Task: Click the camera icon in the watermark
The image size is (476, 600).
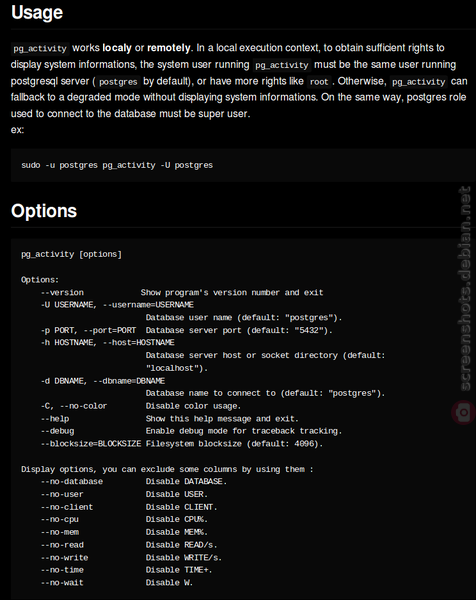Action: point(463,412)
